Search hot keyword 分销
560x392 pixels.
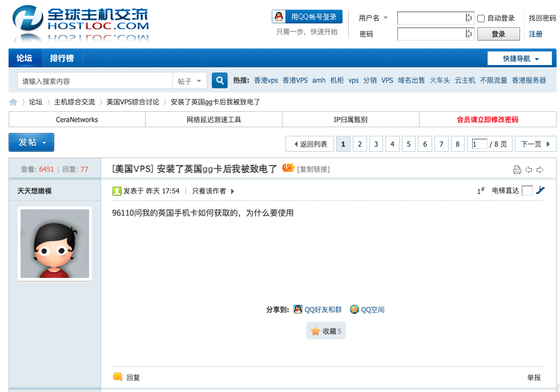[370, 80]
